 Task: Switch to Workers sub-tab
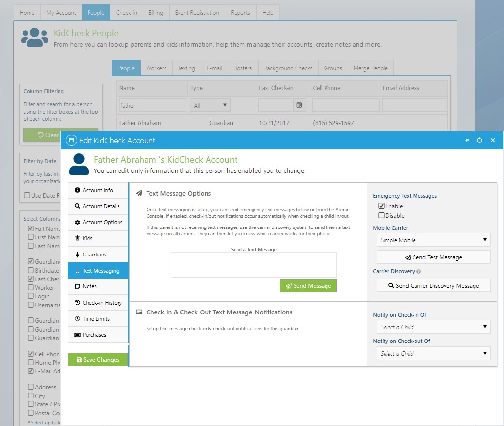tap(156, 68)
